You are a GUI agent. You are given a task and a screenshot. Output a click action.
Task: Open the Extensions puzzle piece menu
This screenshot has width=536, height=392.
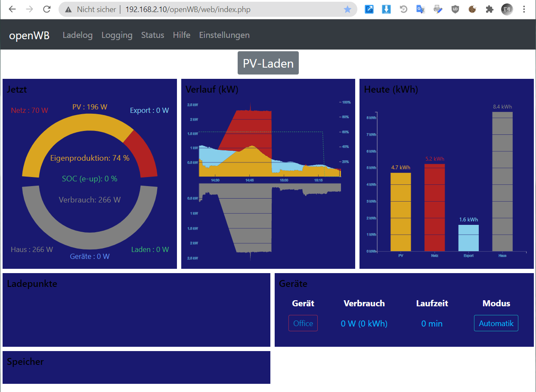coord(490,9)
